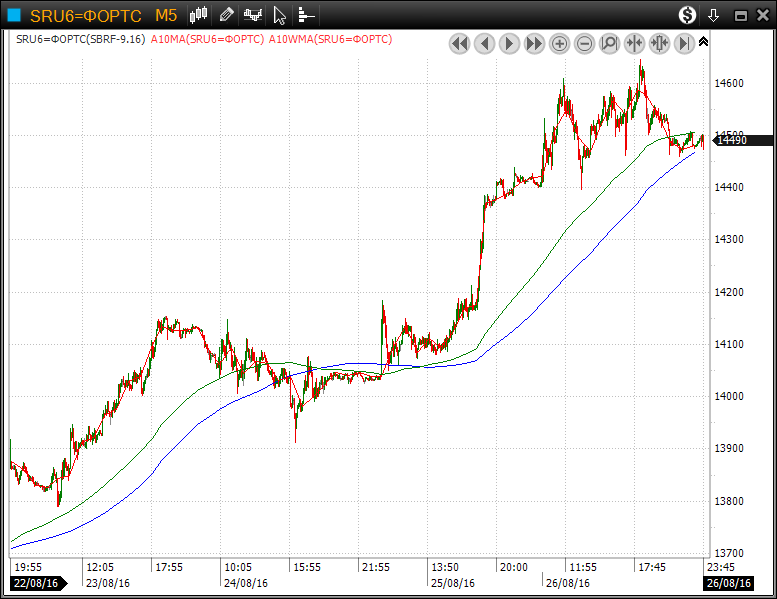Select the pencil drawing tool
This screenshot has height=599, width=777.
[x=227, y=15]
